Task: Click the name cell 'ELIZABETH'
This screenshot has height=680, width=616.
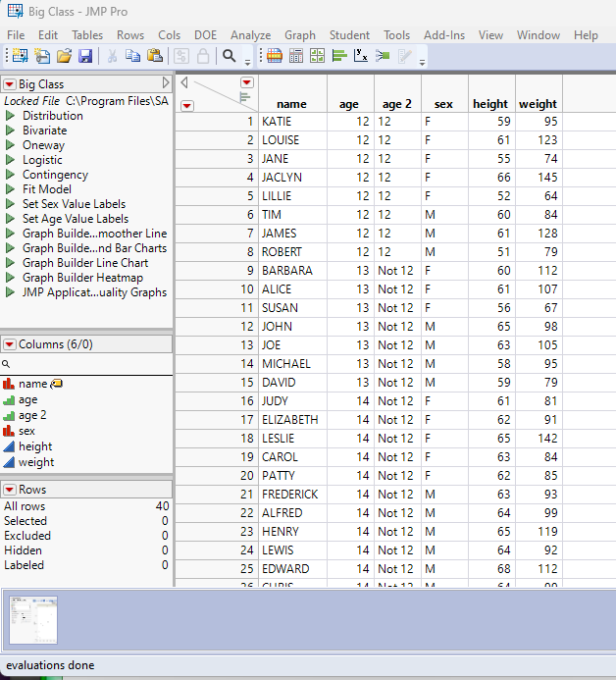Action: [290, 420]
